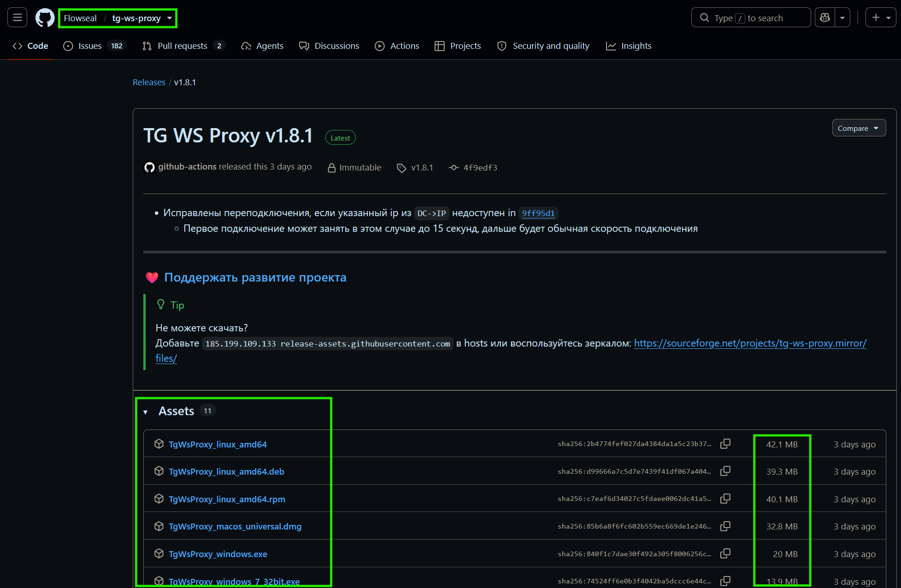Switch to the Actions tab
This screenshot has width=901, height=588.
[x=397, y=46]
